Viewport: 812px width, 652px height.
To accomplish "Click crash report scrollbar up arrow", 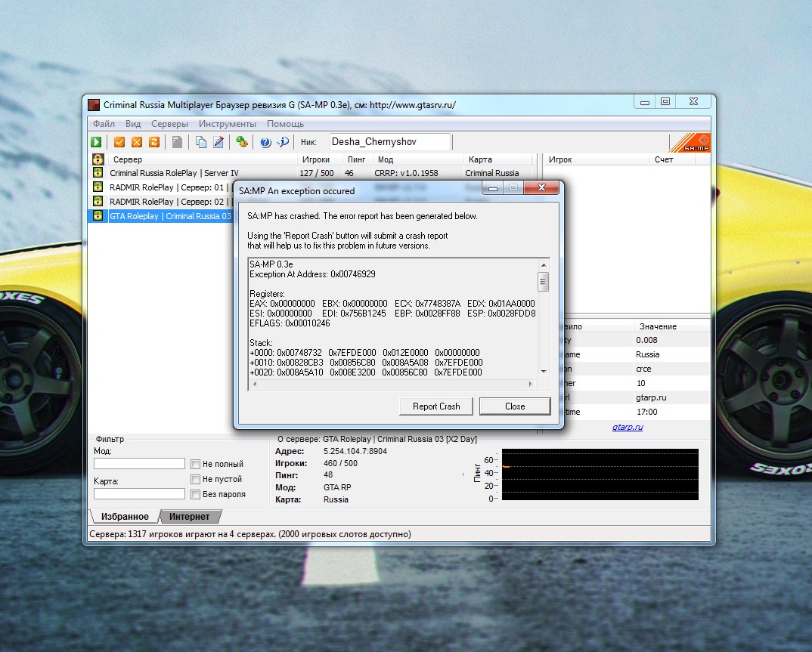I will click(x=544, y=265).
